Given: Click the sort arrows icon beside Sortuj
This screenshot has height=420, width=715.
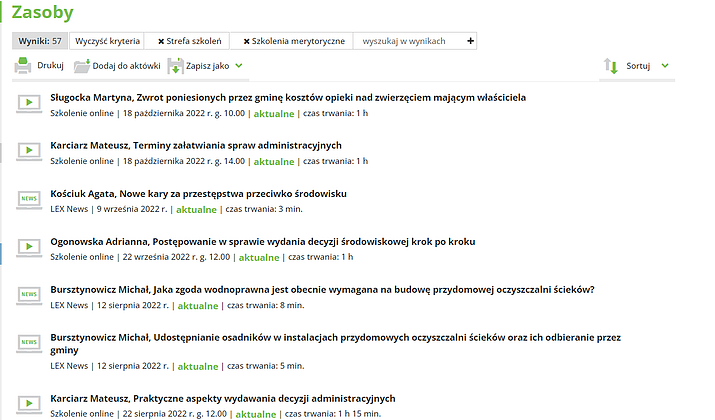Looking at the screenshot, I should pyautogui.click(x=610, y=66).
